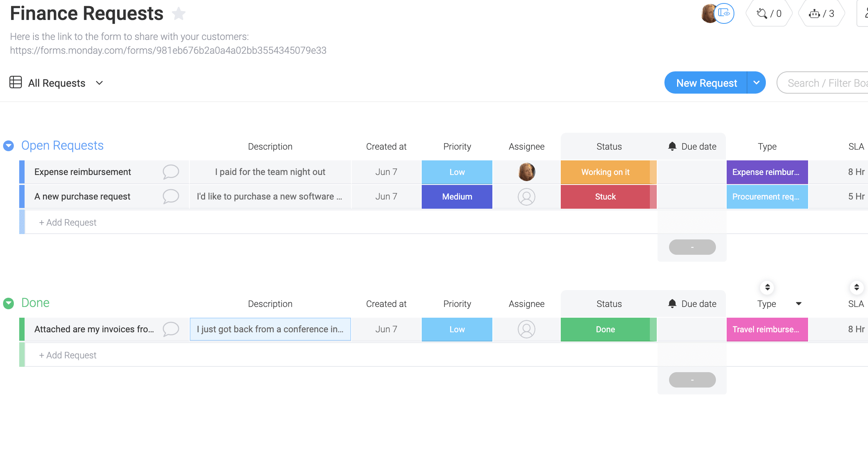Click the All Requests table view icon
Image resolution: width=868 pixels, height=475 pixels.
[15, 82]
